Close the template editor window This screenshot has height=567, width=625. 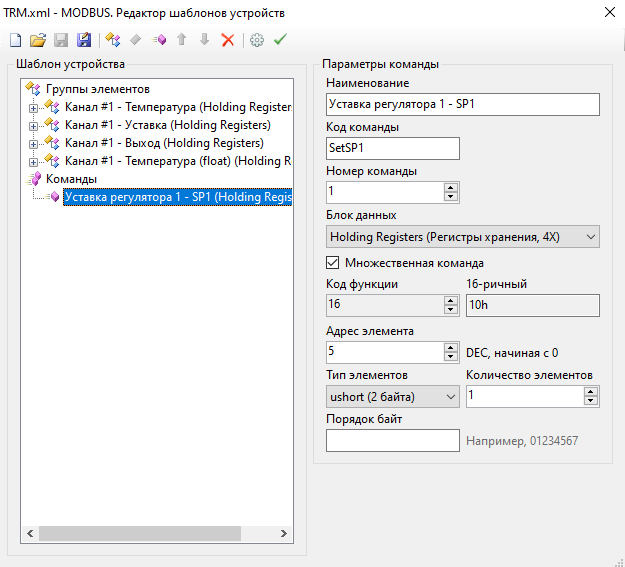tap(609, 12)
